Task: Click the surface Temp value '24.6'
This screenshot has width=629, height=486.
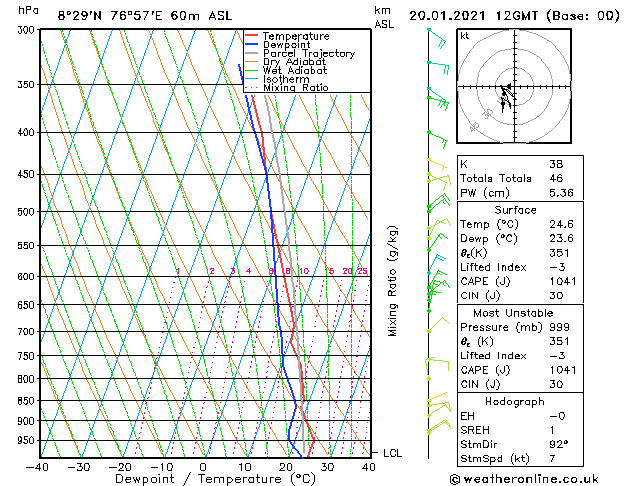Action: 561,224
